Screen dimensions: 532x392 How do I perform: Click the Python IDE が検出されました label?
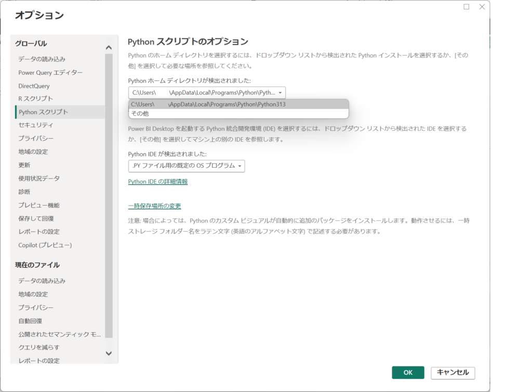click(x=167, y=154)
